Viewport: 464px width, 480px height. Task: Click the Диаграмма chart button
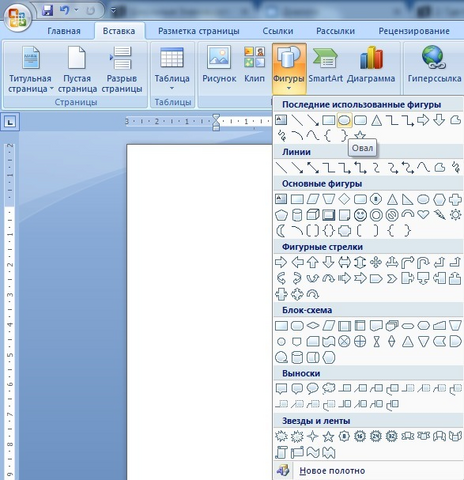(371, 65)
